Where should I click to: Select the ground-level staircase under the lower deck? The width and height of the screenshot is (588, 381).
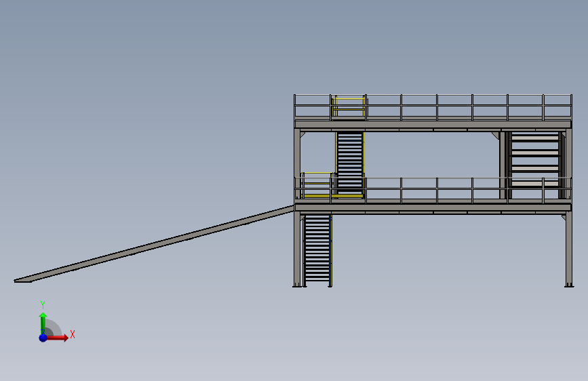(x=317, y=250)
